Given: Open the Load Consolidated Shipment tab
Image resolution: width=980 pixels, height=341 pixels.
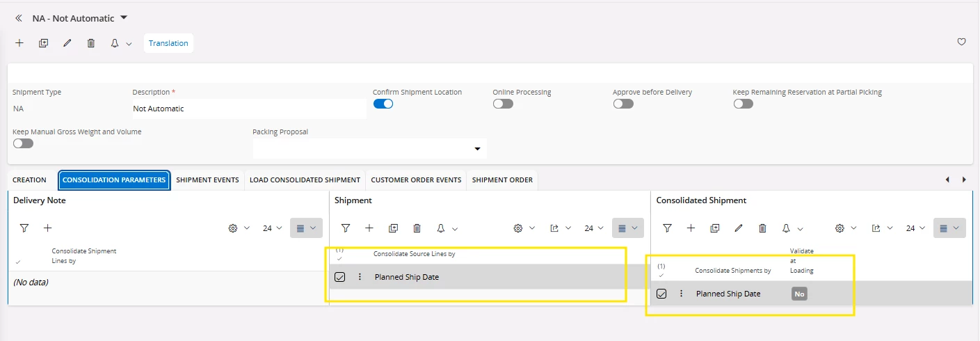Looking at the screenshot, I should click(x=305, y=180).
